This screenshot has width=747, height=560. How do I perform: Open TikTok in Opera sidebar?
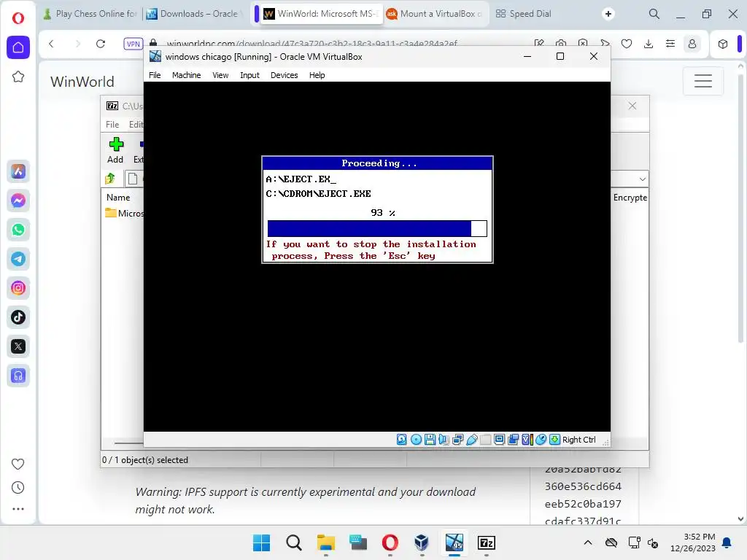tap(18, 317)
